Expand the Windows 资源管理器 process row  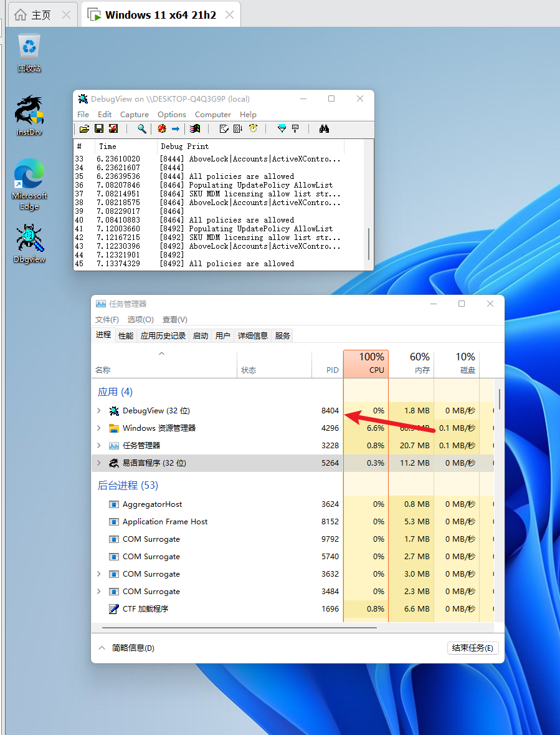(98, 428)
